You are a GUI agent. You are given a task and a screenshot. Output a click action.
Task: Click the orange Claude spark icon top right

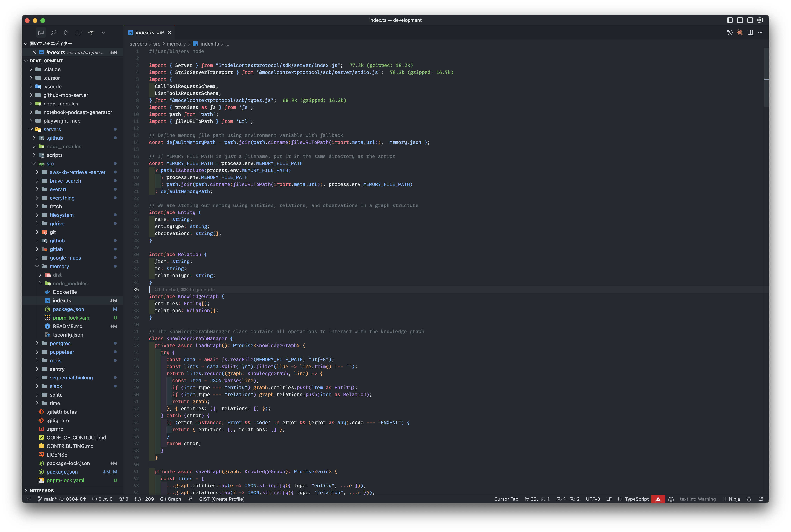click(740, 32)
